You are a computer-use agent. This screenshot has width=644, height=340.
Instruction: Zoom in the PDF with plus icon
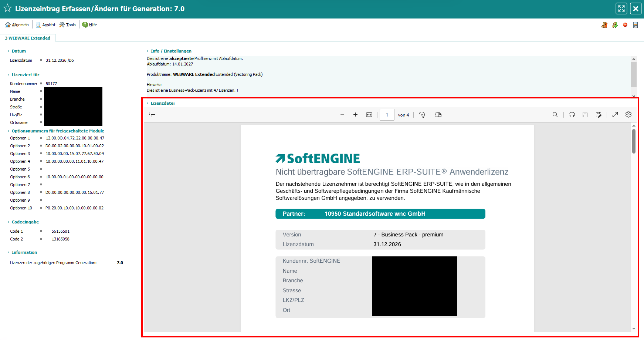tap(355, 115)
